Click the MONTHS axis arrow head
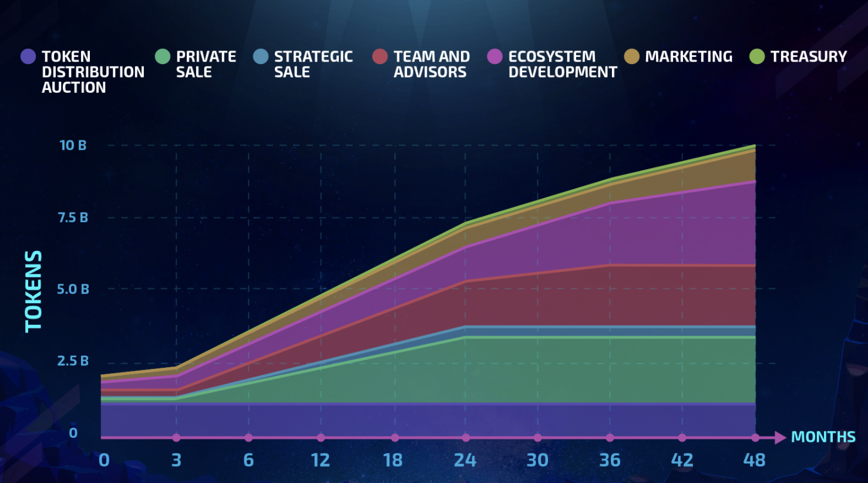 click(780, 438)
